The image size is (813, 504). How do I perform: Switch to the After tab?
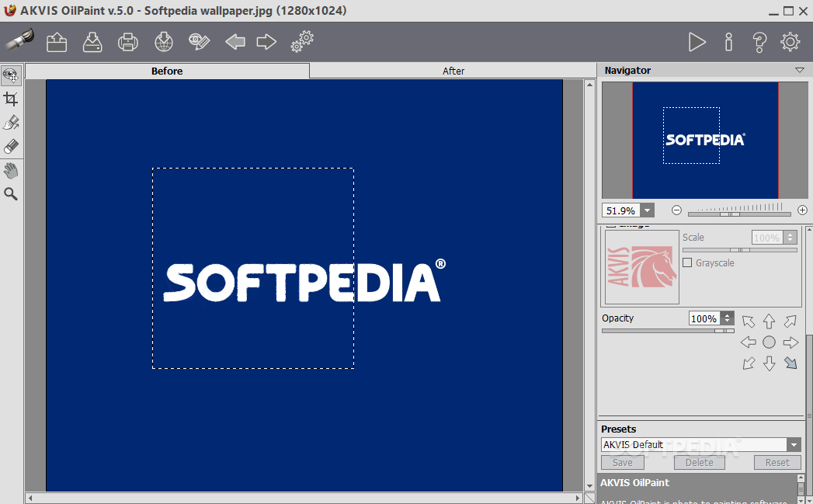click(x=453, y=71)
